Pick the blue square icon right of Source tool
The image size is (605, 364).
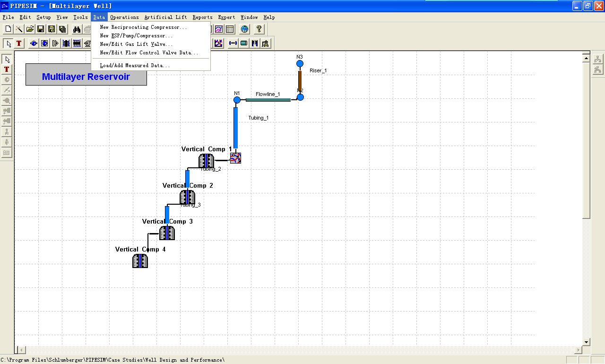[44, 43]
